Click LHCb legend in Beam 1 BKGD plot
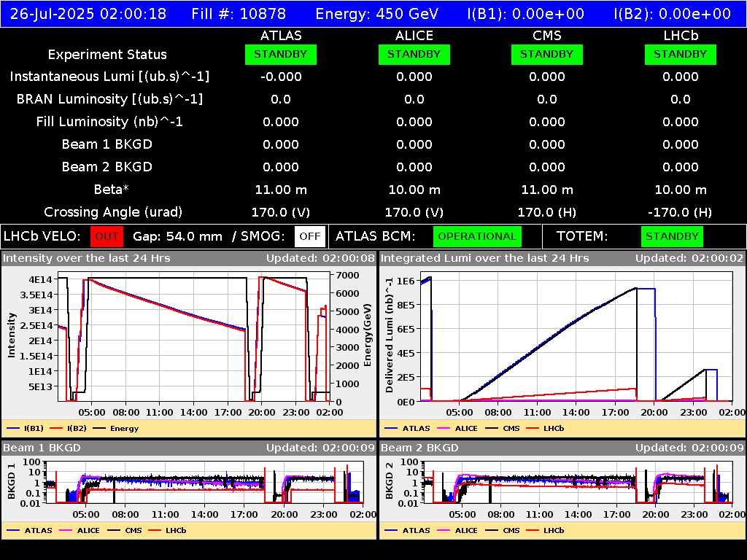747x560 pixels. coord(168,531)
